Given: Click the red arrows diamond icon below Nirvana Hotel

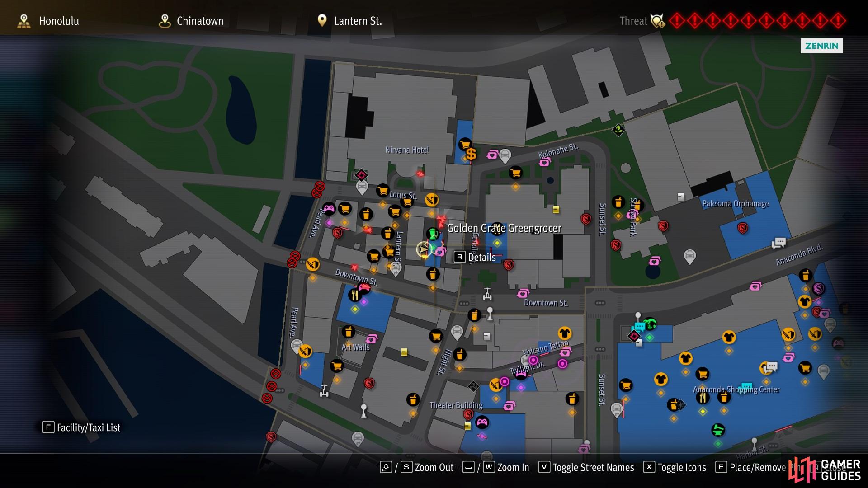Looking at the screenshot, I should point(361,175).
